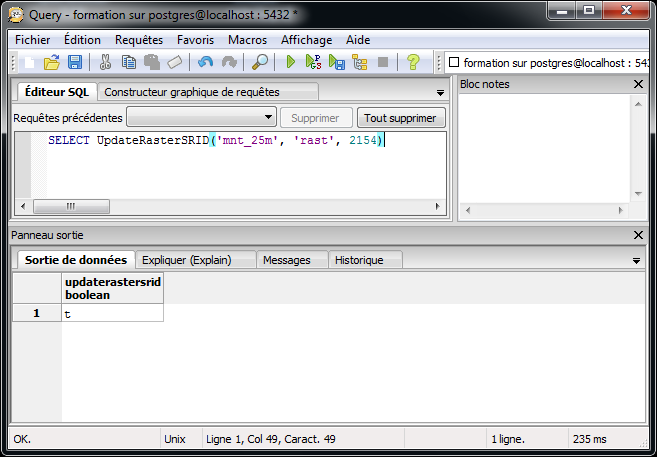Click the Tout supprimer button
The image size is (657, 457).
click(401, 118)
